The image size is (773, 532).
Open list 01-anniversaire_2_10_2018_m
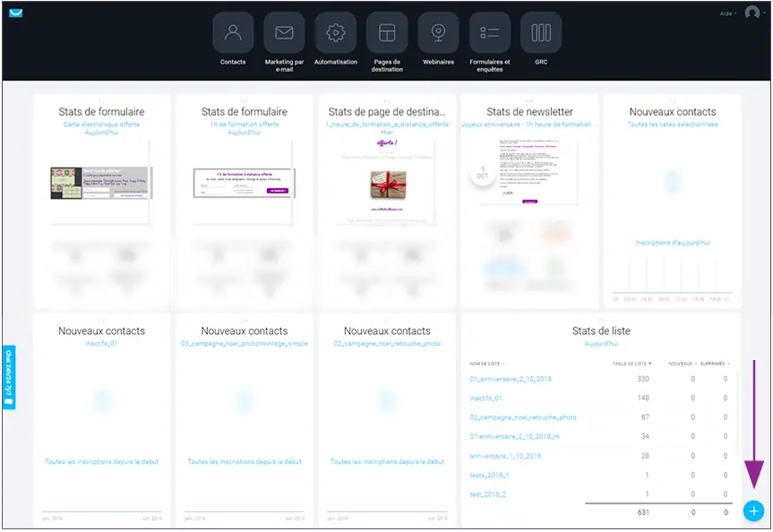514,436
